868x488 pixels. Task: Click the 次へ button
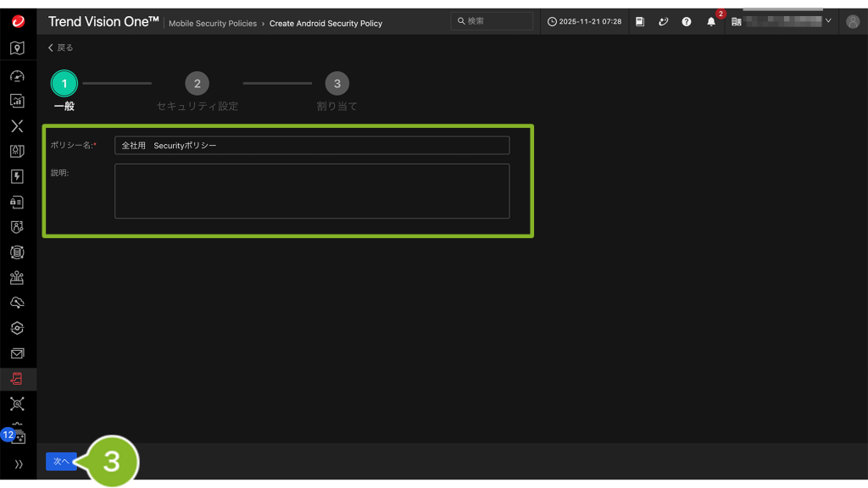(61, 462)
